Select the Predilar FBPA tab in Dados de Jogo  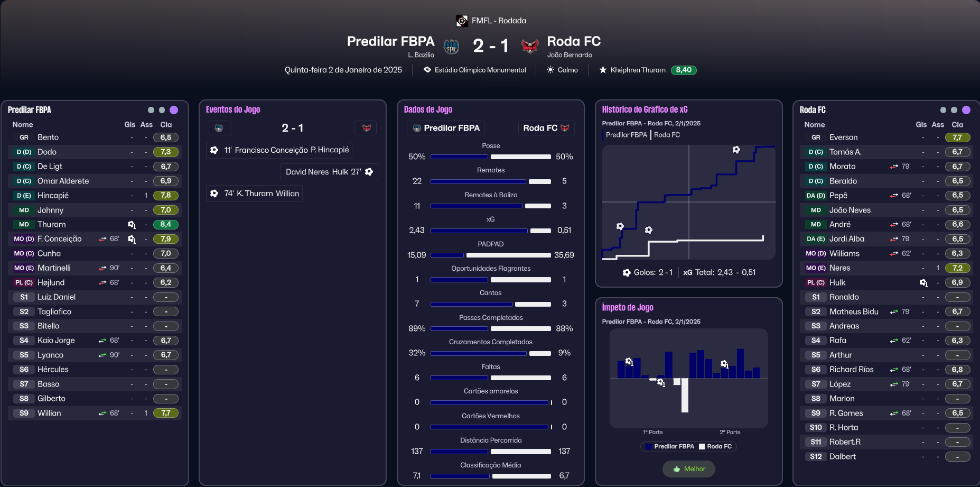pos(446,128)
